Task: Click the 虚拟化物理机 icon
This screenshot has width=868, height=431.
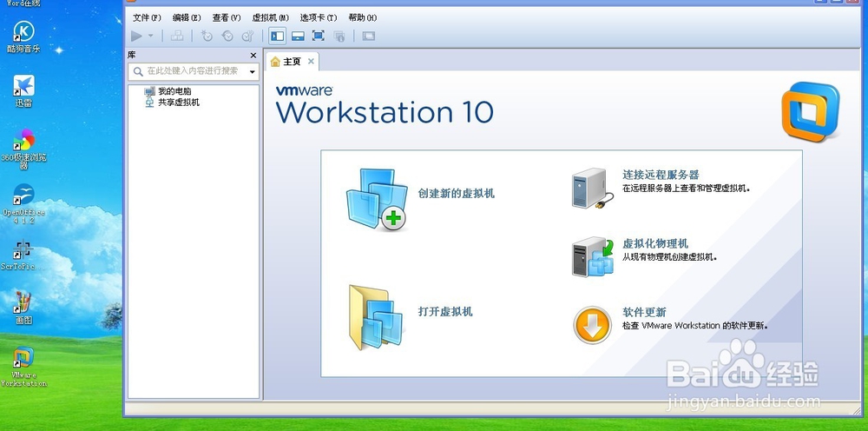Action: 593,256
